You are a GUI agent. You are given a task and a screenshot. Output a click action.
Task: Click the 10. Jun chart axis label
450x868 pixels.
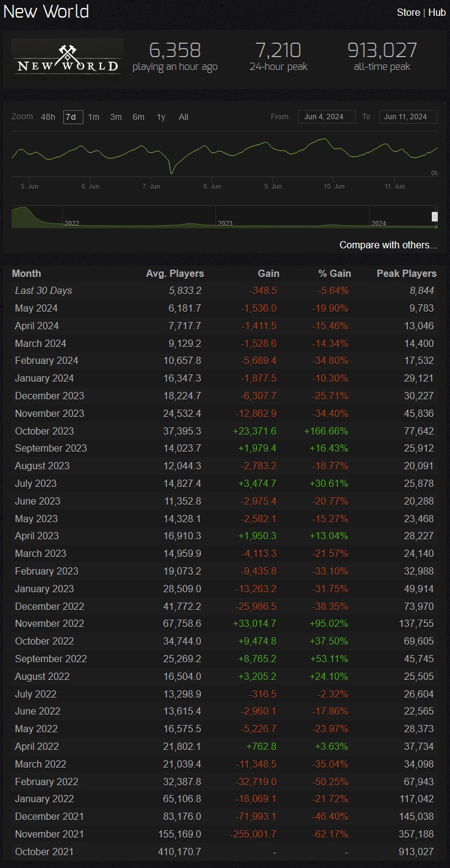tap(334, 186)
